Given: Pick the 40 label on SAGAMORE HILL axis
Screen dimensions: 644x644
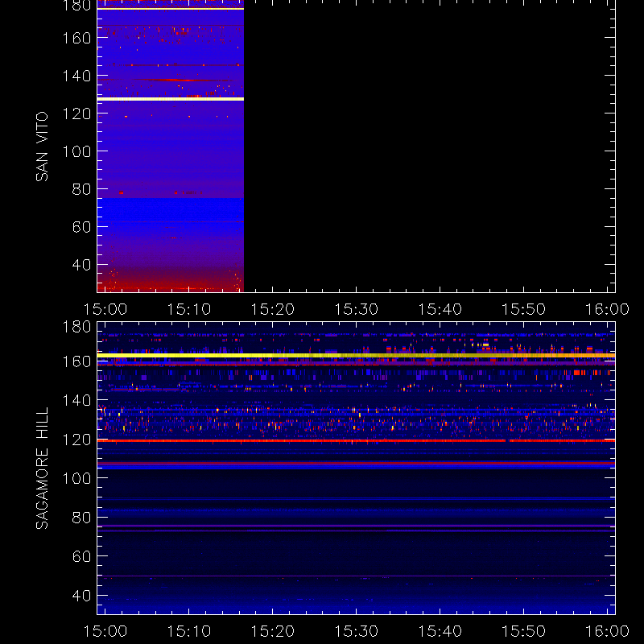Looking at the screenshot, I should point(81,596).
